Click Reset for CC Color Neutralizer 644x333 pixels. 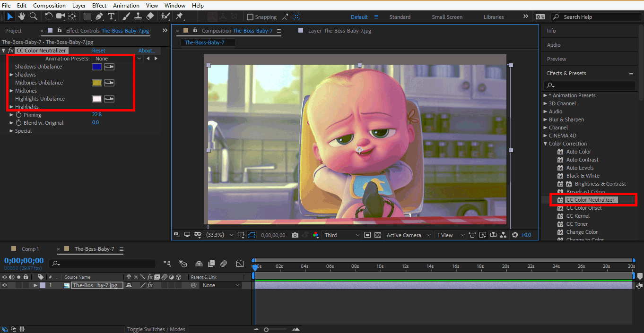(x=98, y=51)
